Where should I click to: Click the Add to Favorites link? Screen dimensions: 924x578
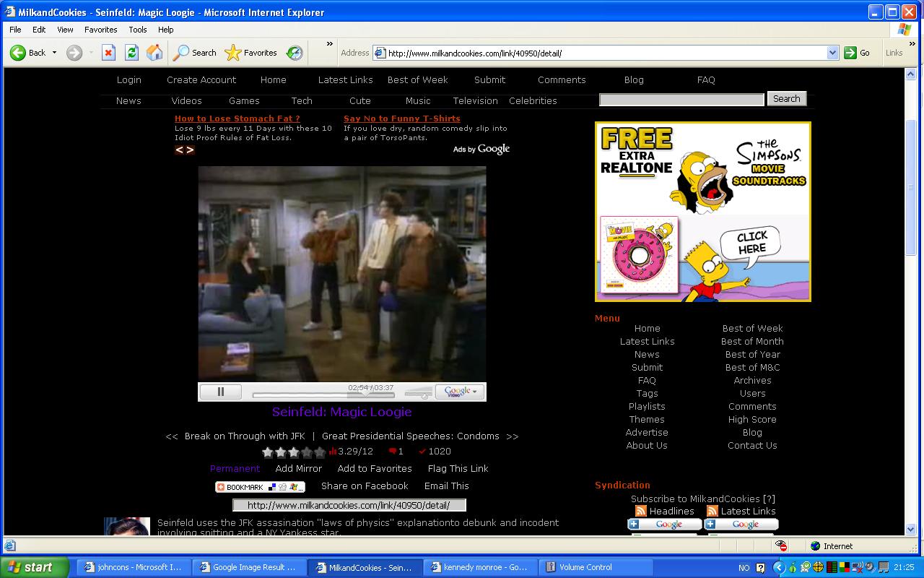(375, 469)
